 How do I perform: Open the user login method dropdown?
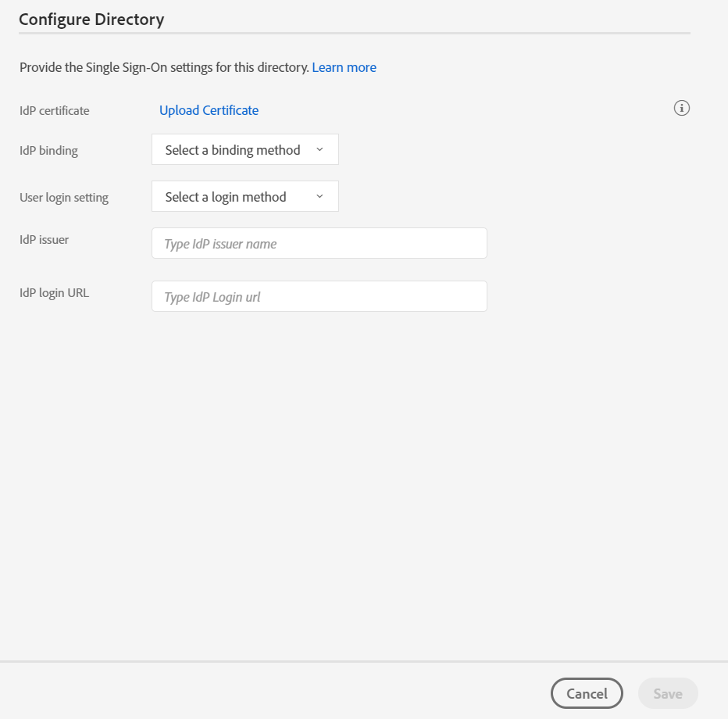tap(244, 196)
